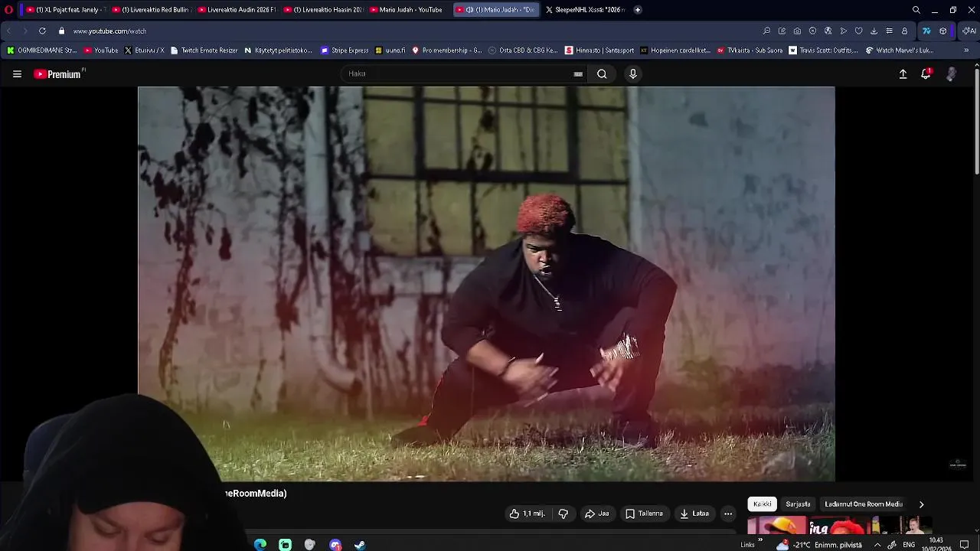
Task: Open more actions three-dot menu
Action: pos(728,514)
